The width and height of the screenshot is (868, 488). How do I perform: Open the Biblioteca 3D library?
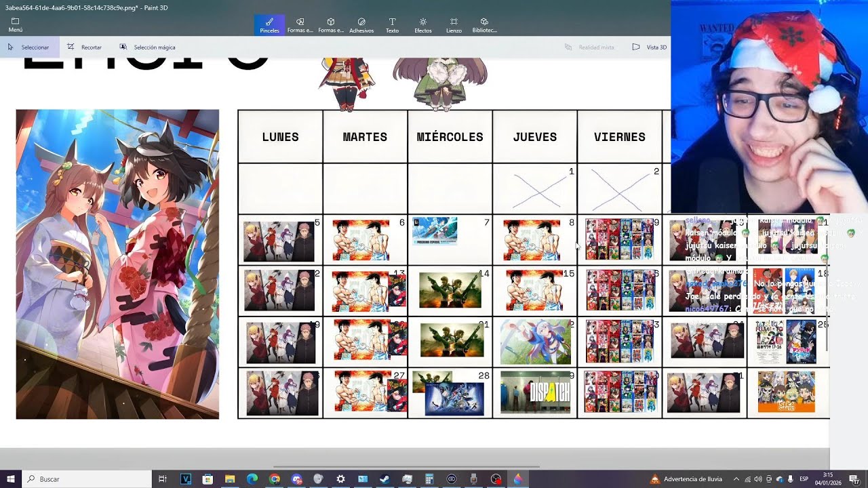tap(484, 25)
